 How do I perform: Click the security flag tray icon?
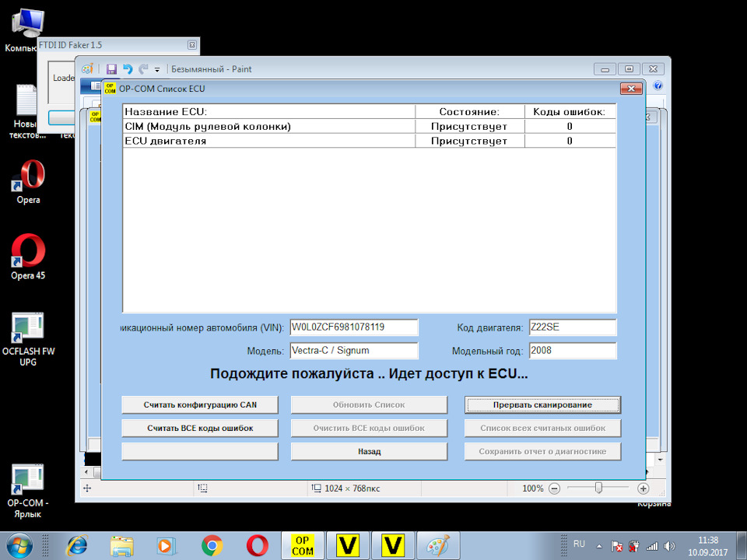tap(617, 546)
